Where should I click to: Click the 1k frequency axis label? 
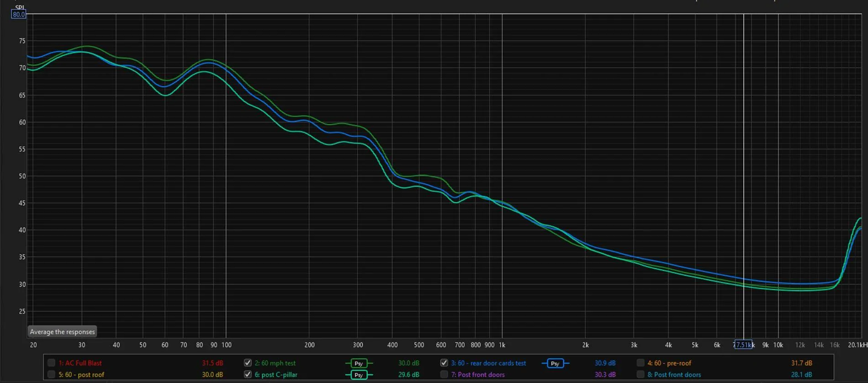(502, 345)
